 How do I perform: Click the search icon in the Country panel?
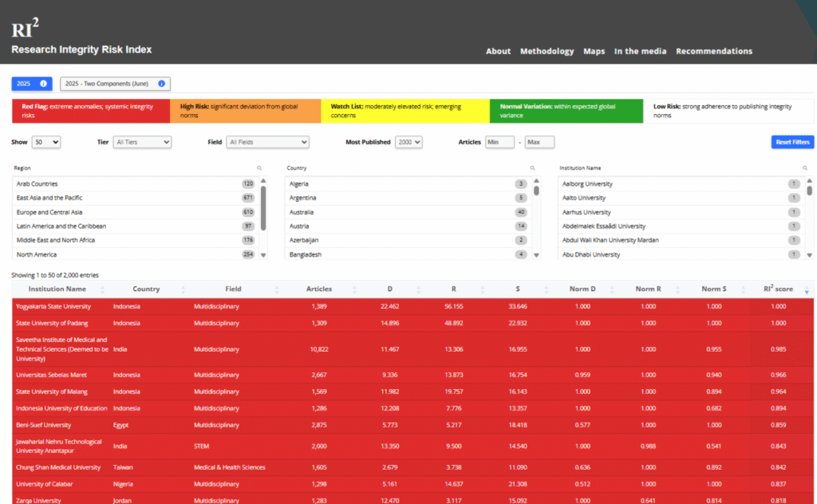[x=533, y=168]
